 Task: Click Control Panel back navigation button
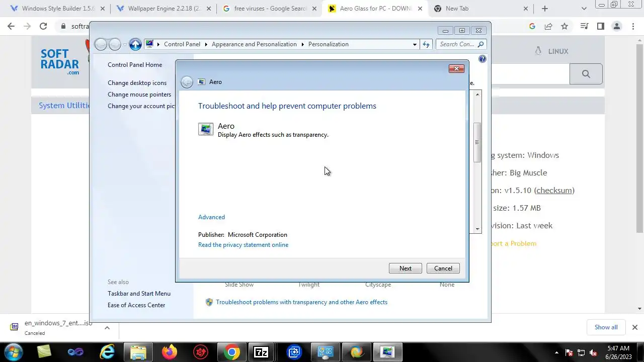101,44
